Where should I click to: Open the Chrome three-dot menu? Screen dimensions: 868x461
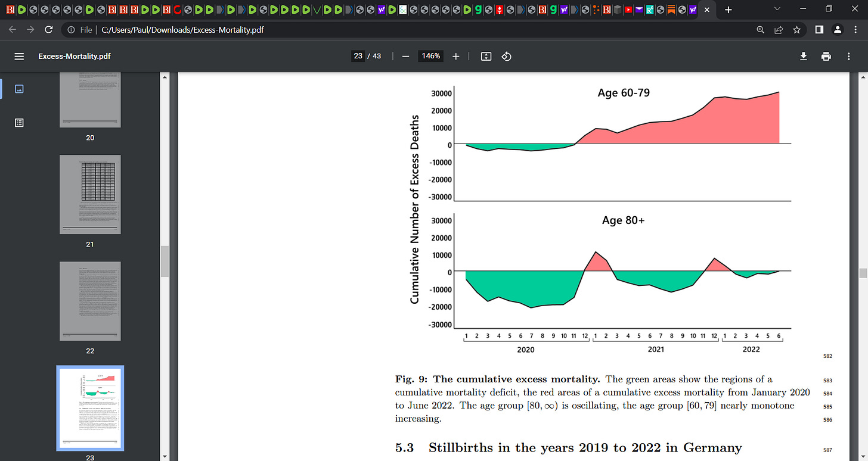click(854, 29)
